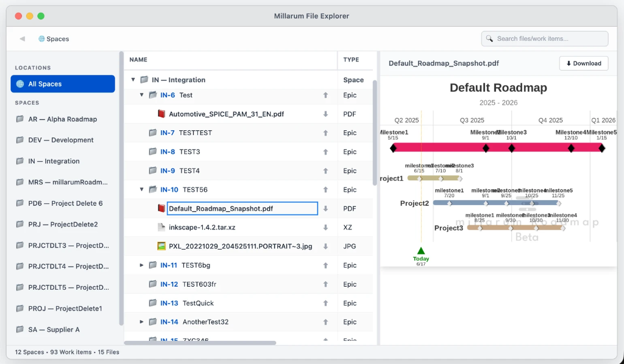Open the PRJCTDLT3 space in sidebar
The width and height of the screenshot is (624, 364).
coord(63,245)
